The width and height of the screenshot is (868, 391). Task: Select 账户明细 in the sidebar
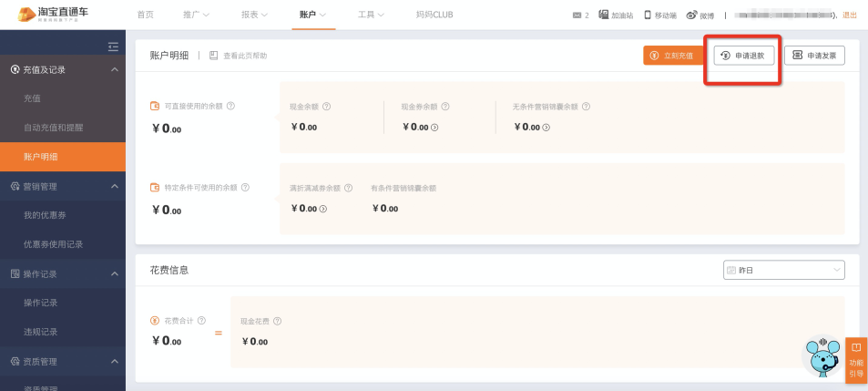coord(63,157)
